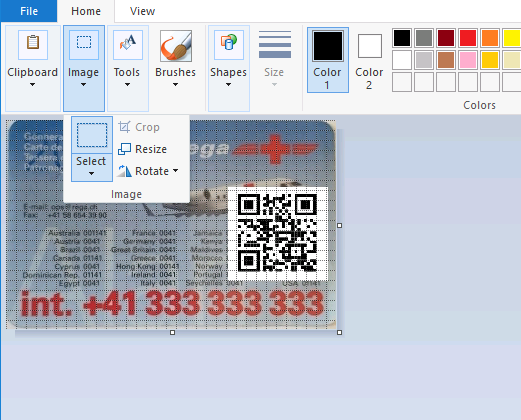Switch to the View ribbon tab
Viewport: 521px width, 420px height.
[x=142, y=11]
